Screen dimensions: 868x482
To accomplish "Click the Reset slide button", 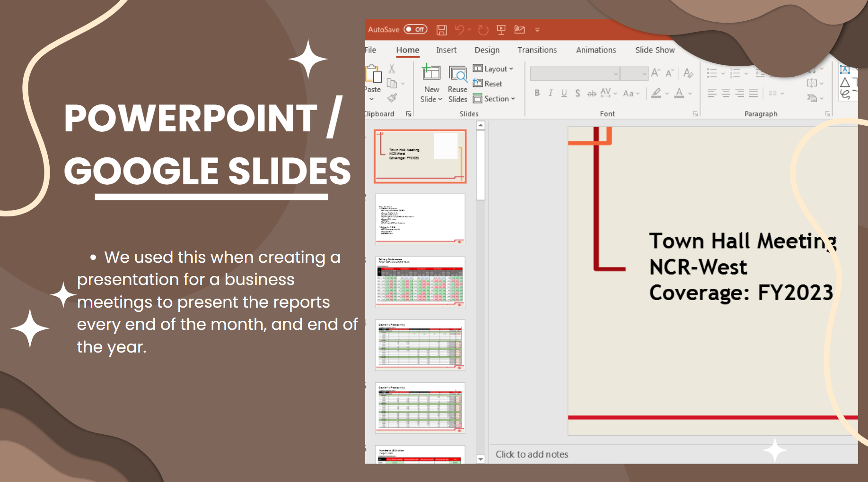I will click(488, 84).
